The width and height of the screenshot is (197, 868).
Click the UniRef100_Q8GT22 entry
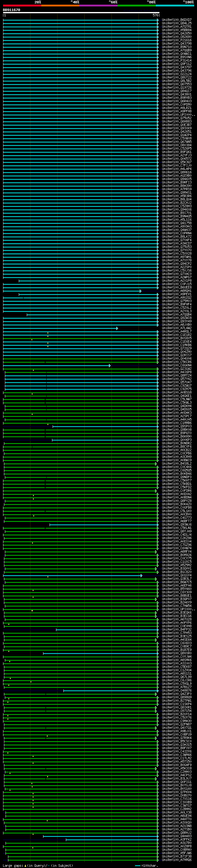click(x=177, y=78)
